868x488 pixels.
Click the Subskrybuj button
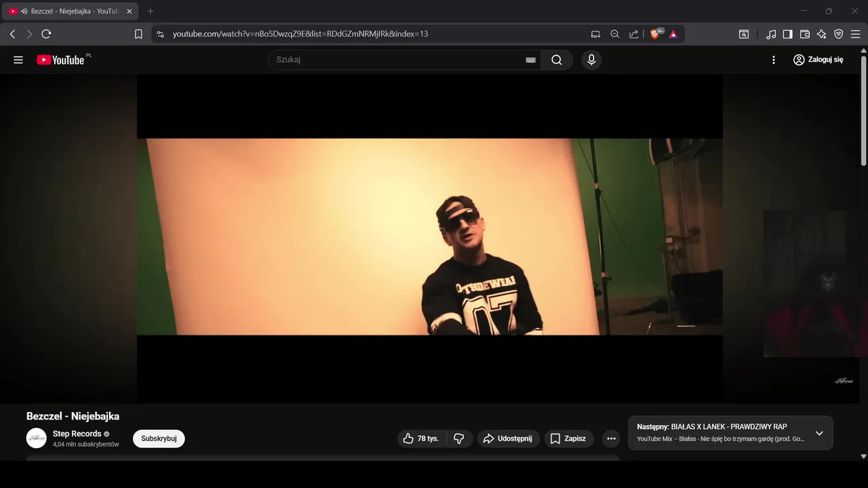click(159, 439)
